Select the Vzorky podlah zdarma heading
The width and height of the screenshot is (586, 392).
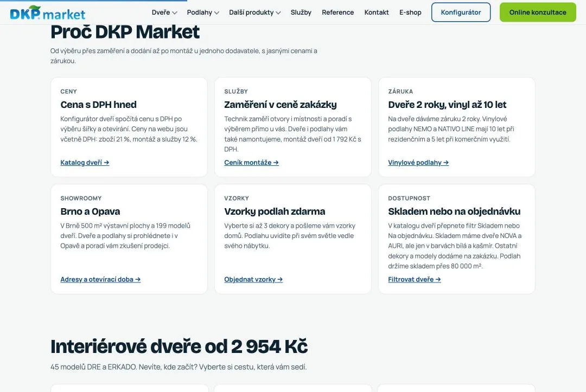pos(275,211)
